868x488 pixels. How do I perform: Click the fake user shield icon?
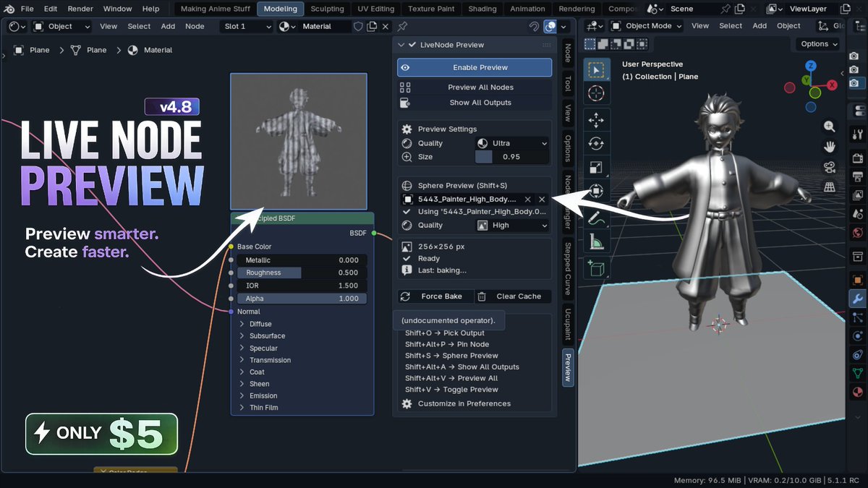[x=358, y=26]
